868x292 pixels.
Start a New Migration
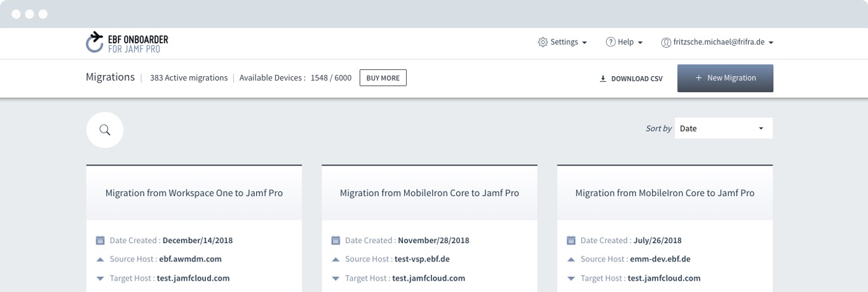pos(725,78)
